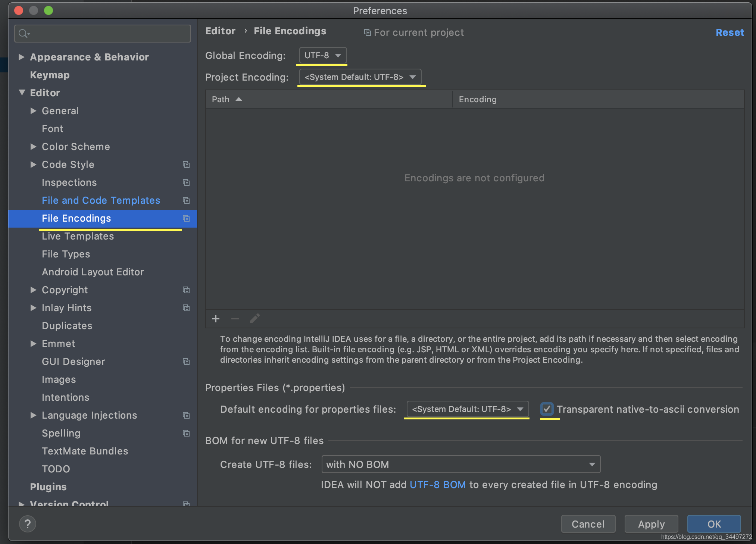The height and width of the screenshot is (544, 756).
Task: Open the Create UTF-8 files dropdown
Action: [460, 465]
